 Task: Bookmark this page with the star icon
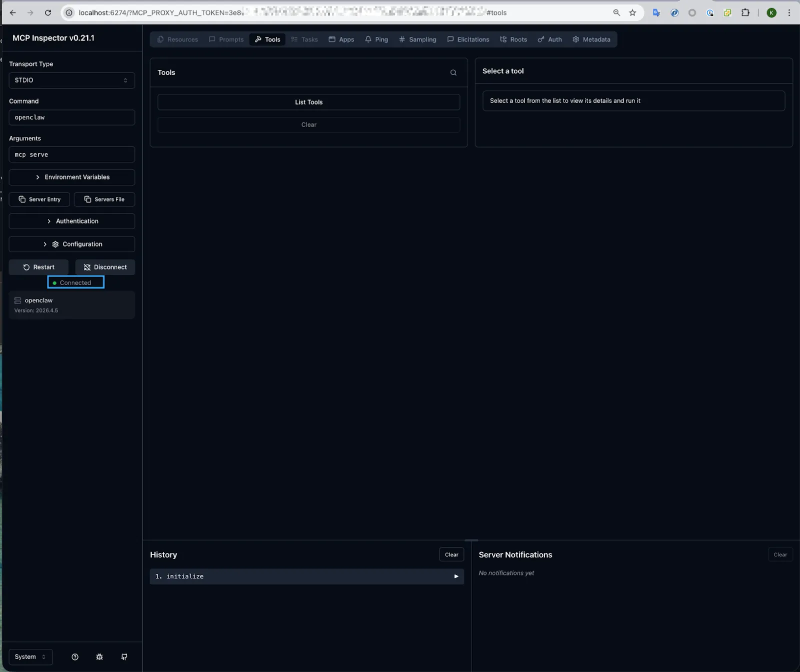click(632, 12)
